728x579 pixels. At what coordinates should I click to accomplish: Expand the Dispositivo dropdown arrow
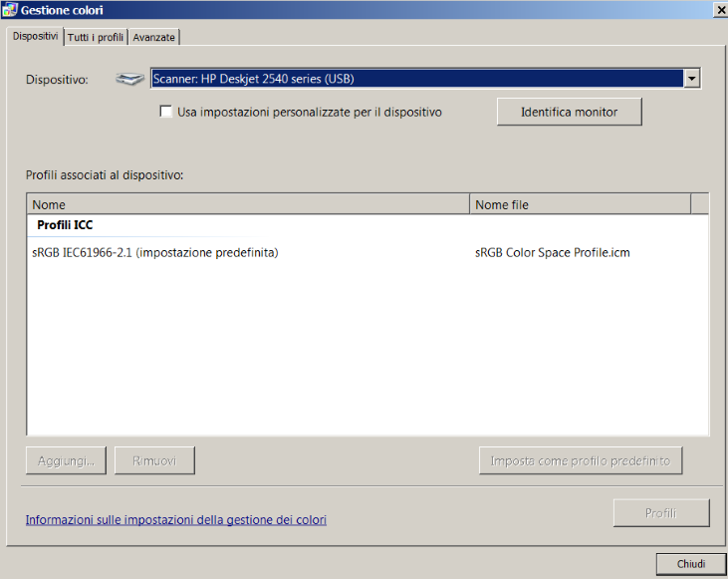(x=692, y=79)
